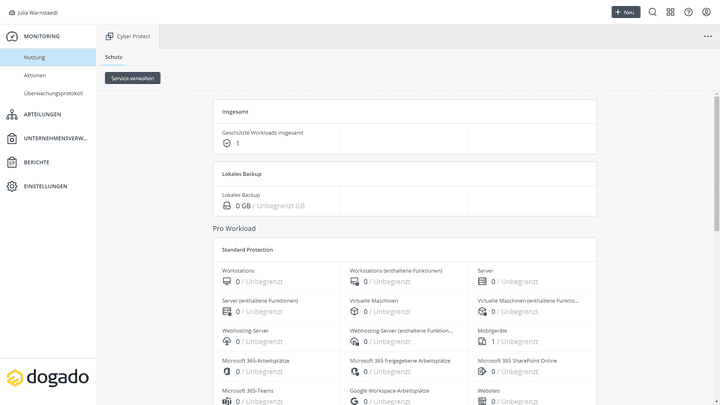The height and width of the screenshot is (405, 720).
Task: Open the apps grid icon
Action: tap(671, 12)
